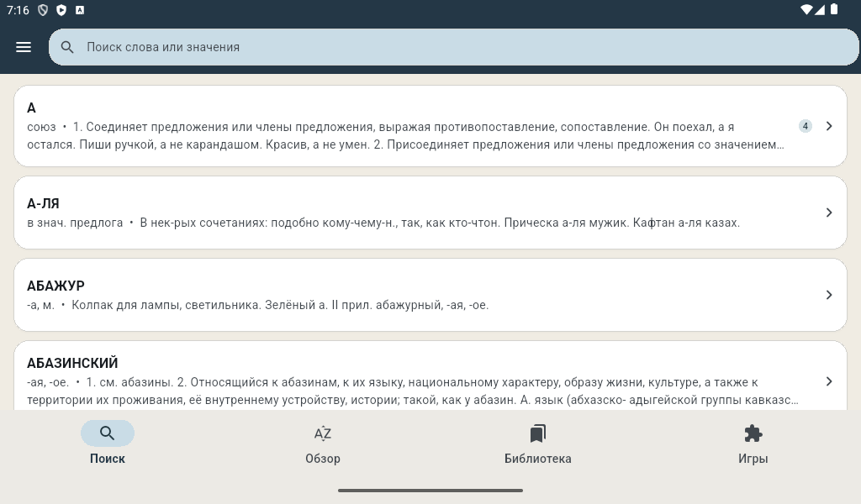Tap the battery status icon
Screen dimensions: 861x504
834,9
